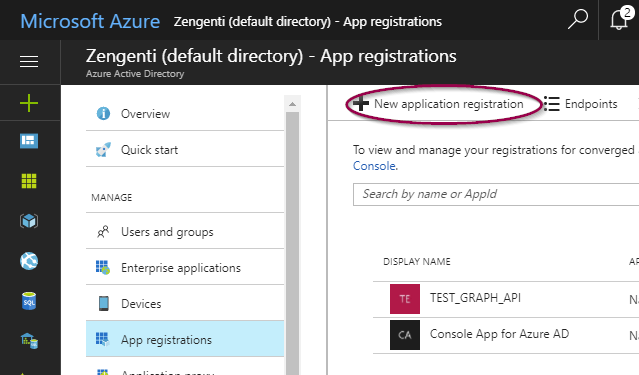Viewport: 639px width, 375px height.
Task: Select App registrations menu item
Action: [185, 339]
